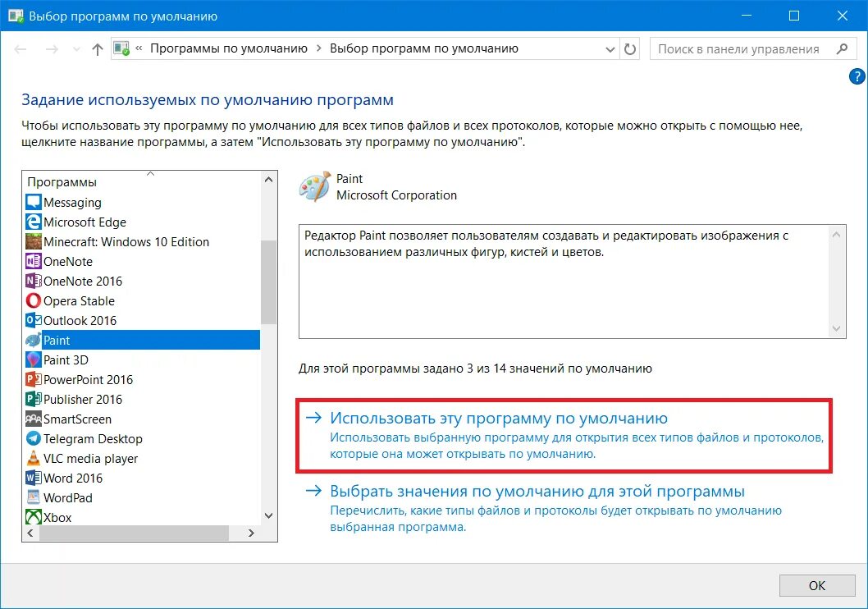Click the Minecraft: Windows 10 Edition icon
The height and width of the screenshot is (609, 868).
(33, 241)
